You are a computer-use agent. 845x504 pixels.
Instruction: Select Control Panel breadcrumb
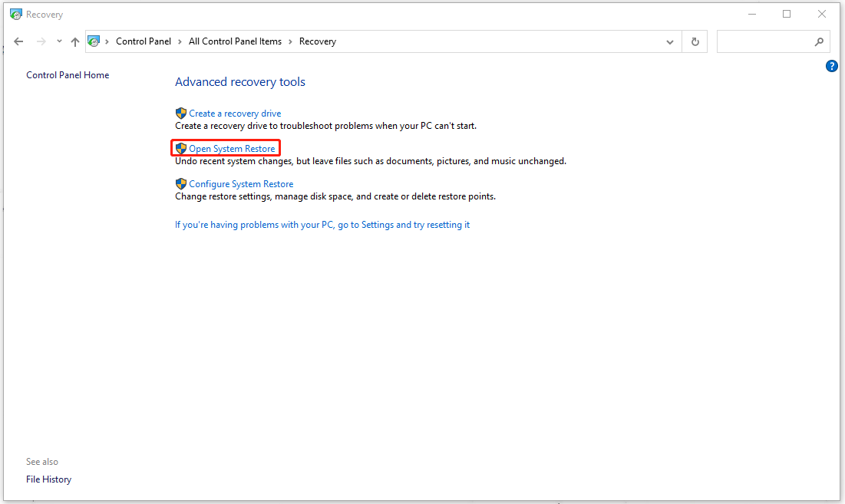pos(144,41)
